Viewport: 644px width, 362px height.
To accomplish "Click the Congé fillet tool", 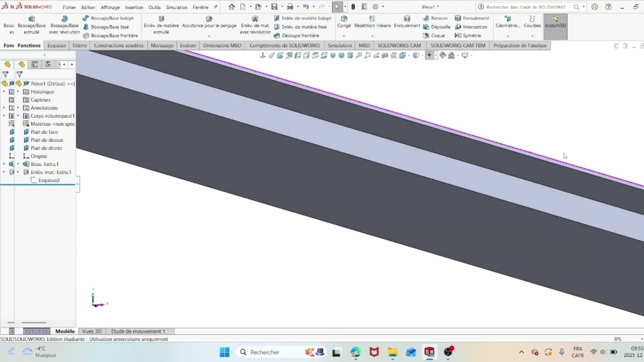I will [x=344, y=22].
